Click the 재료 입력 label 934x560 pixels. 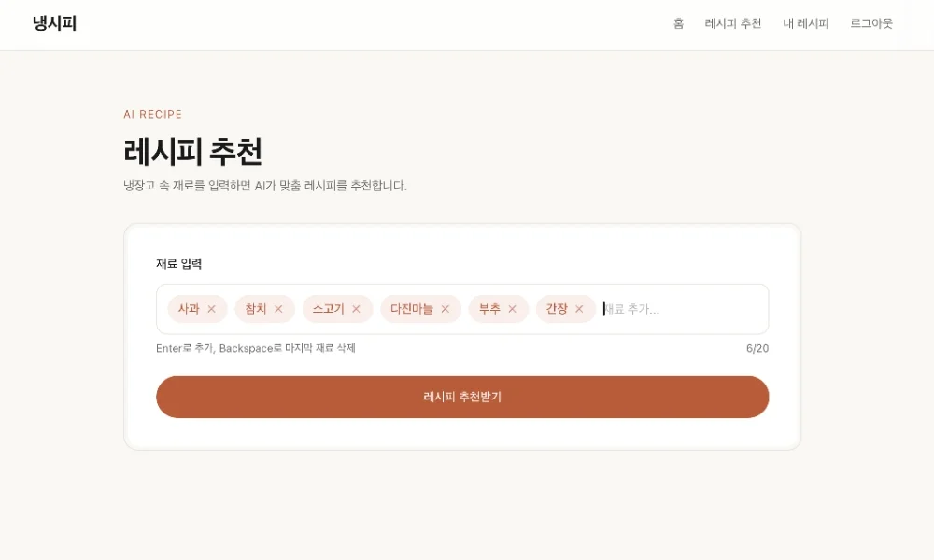click(x=178, y=263)
